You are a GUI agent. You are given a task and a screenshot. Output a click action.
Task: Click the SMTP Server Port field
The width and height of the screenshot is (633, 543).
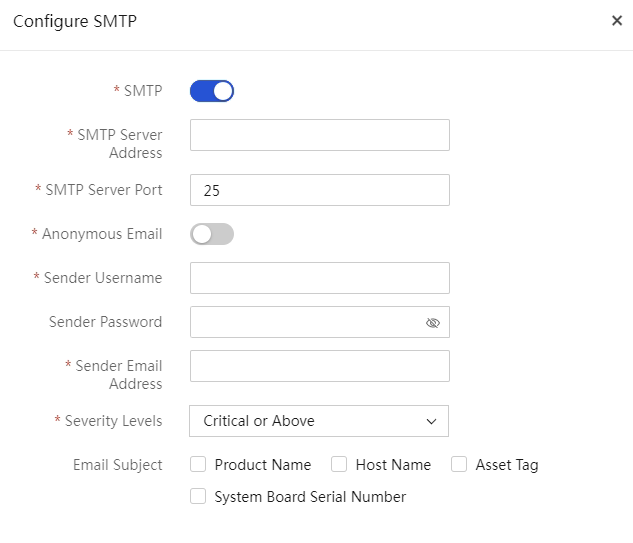[x=320, y=190]
